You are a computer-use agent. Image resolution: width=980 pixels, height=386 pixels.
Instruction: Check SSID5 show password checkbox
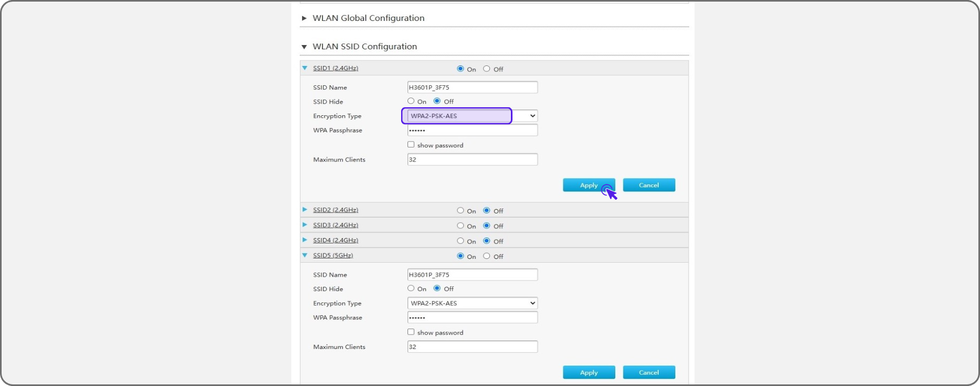[411, 332]
